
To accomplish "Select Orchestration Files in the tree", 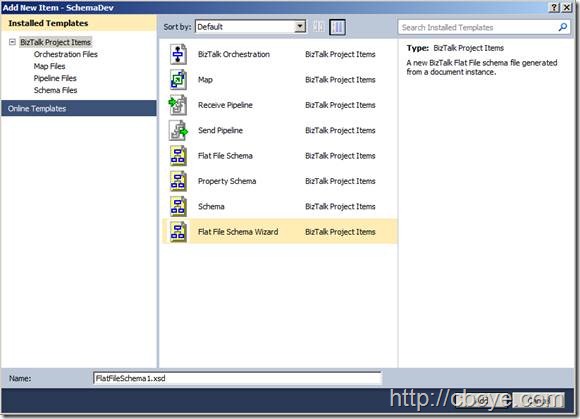I will (x=66, y=54).
